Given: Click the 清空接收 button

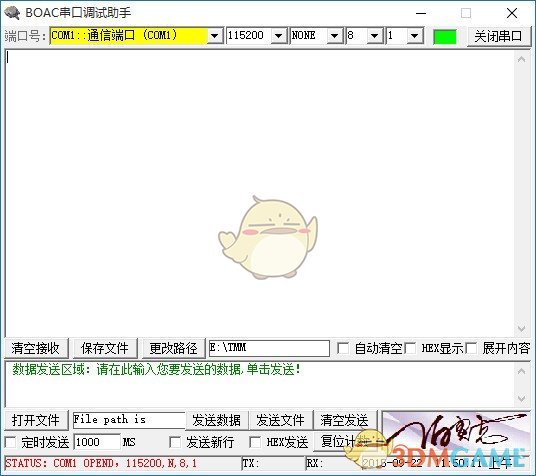Looking at the screenshot, I should pos(36,348).
